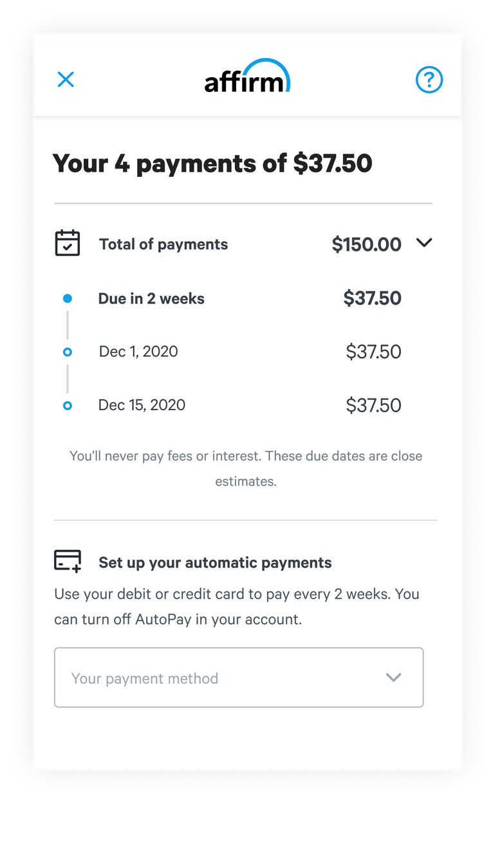Click the payment method dropdown arrow

pos(393,678)
